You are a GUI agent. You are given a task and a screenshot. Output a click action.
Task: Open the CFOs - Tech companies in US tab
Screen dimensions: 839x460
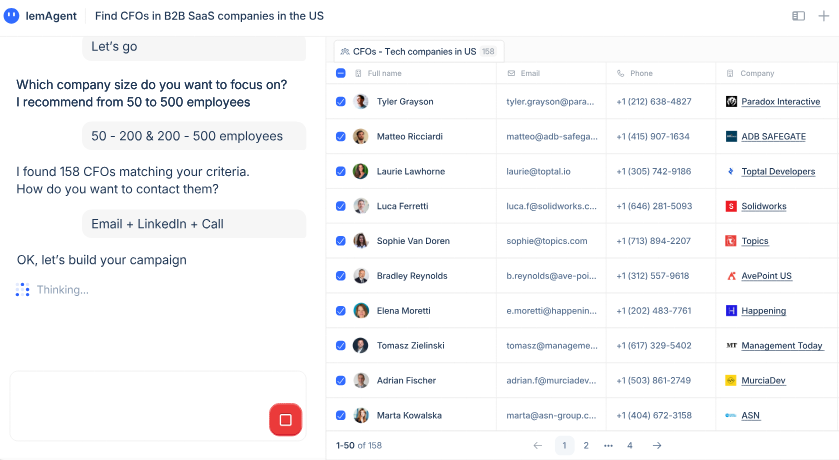coord(419,52)
